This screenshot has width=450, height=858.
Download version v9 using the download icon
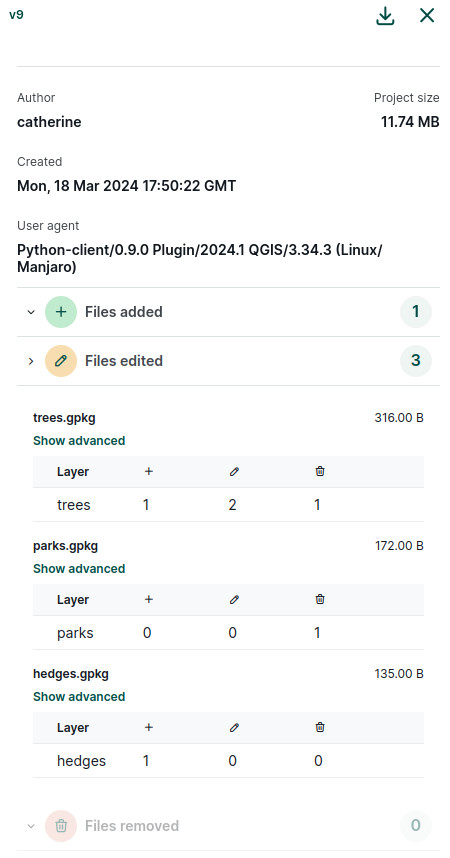(x=385, y=16)
